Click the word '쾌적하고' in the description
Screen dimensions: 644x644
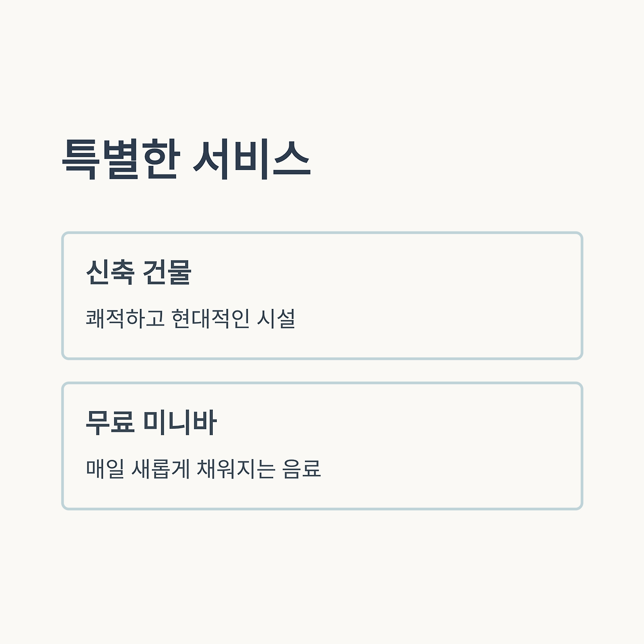click(x=125, y=318)
